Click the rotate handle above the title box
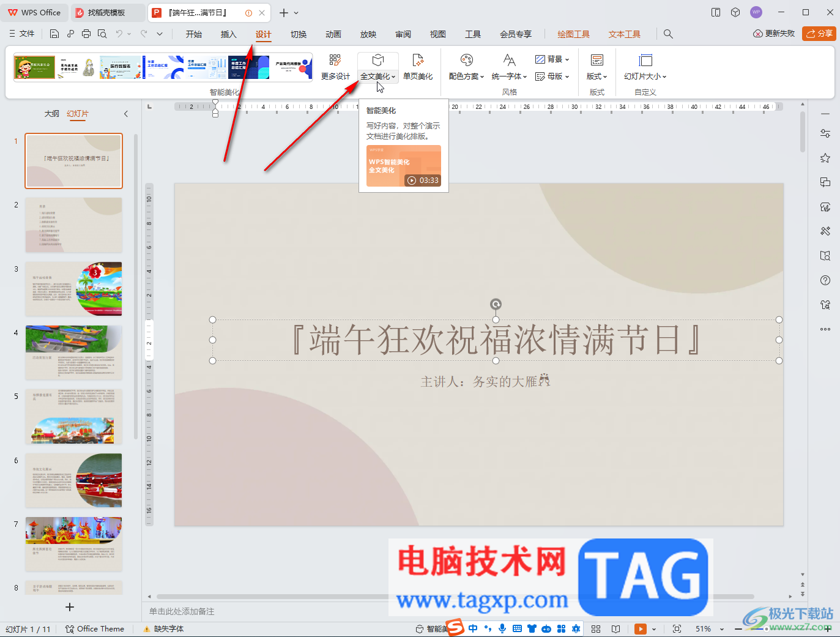 496,304
